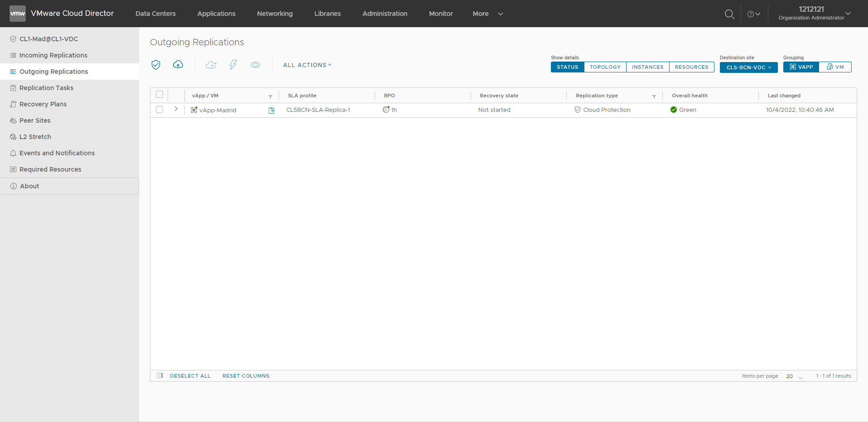Open Incoming Replications in sidebar
The height and width of the screenshot is (422, 868).
69,55
